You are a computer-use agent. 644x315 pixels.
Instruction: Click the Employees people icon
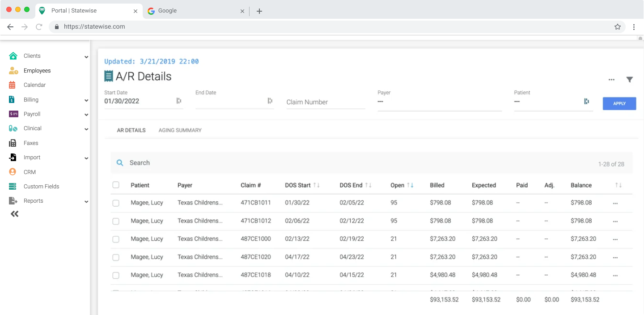(x=13, y=71)
